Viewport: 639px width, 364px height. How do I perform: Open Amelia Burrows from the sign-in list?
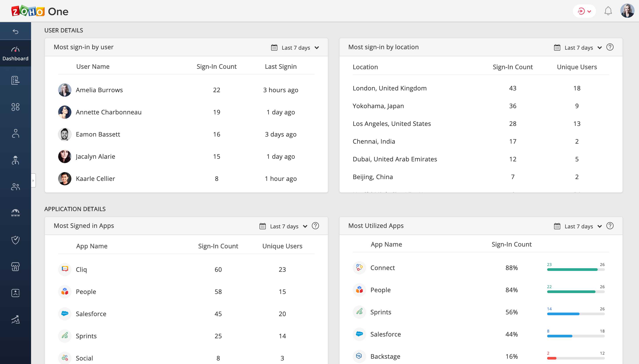click(x=99, y=90)
